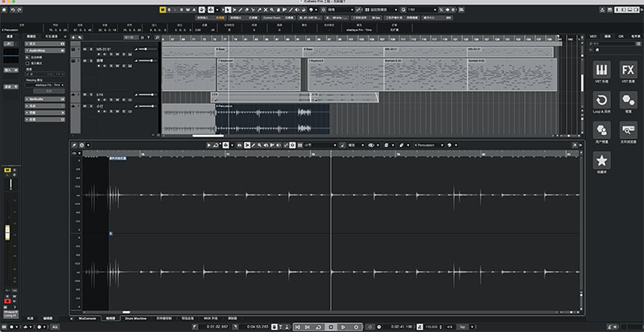The width and height of the screenshot is (644, 332).
Task: Switch to the 电平表 meter tab
Action: click(x=634, y=36)
